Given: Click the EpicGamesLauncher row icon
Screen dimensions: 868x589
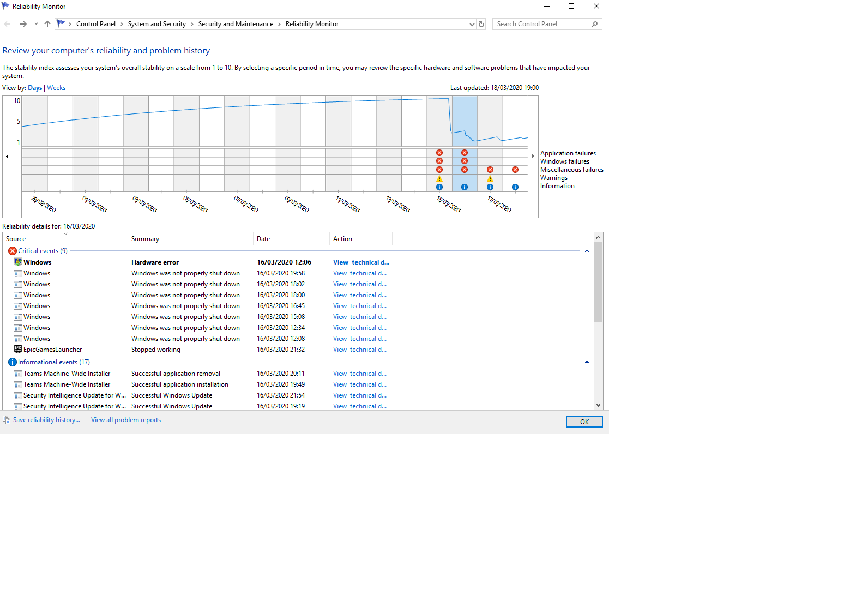Looking at the screenshot, I should pos(18,349).
